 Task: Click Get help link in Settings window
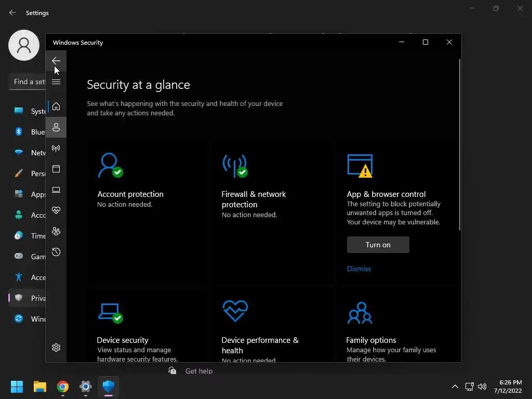199,371
